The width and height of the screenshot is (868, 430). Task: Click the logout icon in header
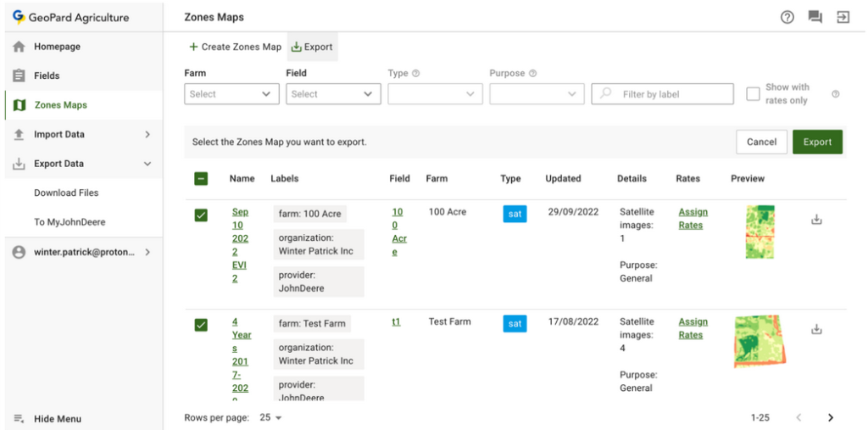tap(843, 17)
